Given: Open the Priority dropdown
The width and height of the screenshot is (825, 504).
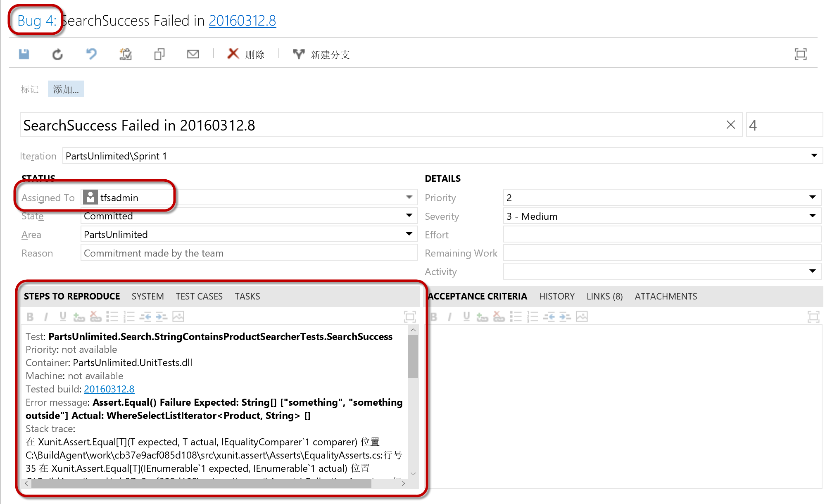Looking at the screenshot, I should pyautogui.click(x=812, y=197).
